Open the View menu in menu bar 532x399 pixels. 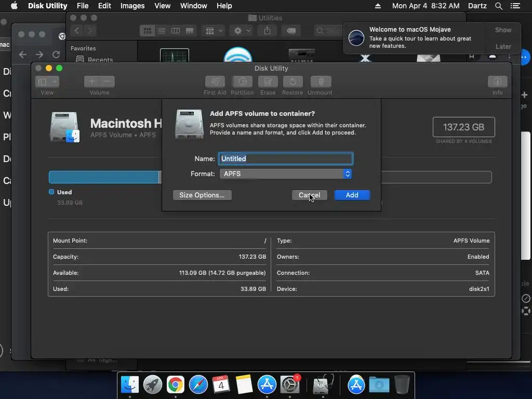[x=162, y=6]
